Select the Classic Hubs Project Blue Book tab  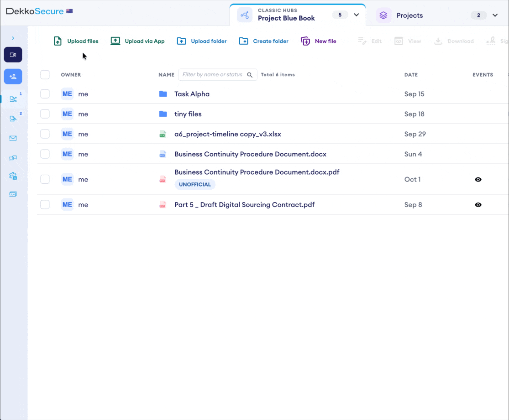click(x=297, y=15)
